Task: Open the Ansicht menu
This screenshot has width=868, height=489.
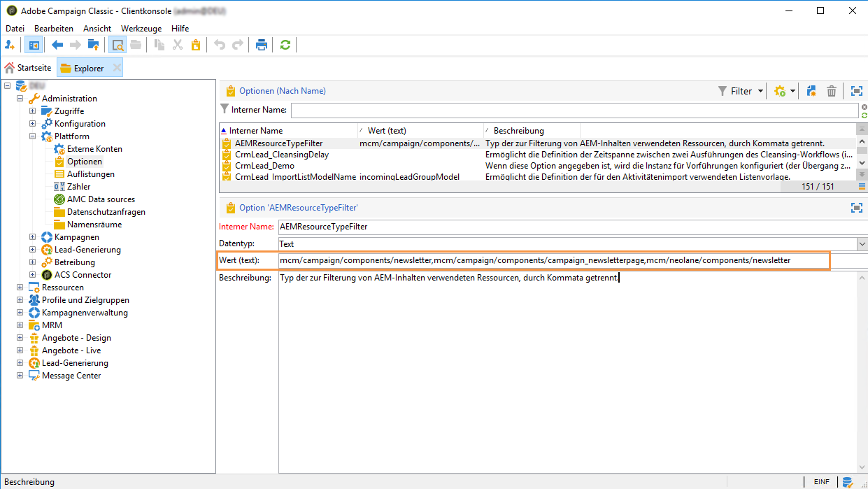Action: click(97, 29)
